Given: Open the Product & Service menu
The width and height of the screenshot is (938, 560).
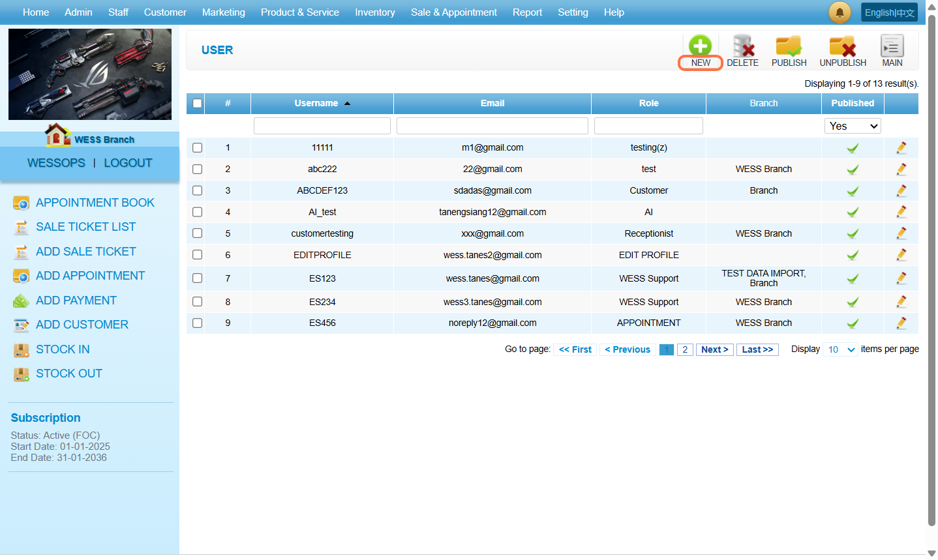Looking at the screenshot, I should coord(300,12).
